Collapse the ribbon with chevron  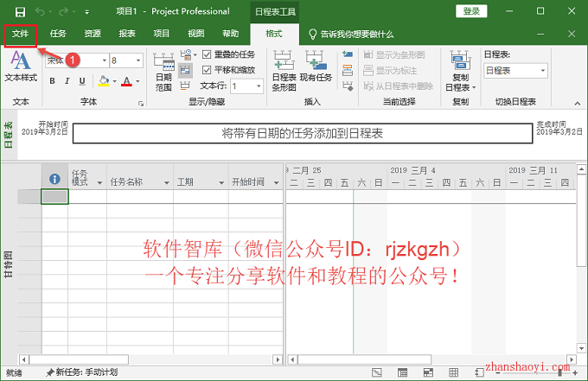[x=577, y=104]
